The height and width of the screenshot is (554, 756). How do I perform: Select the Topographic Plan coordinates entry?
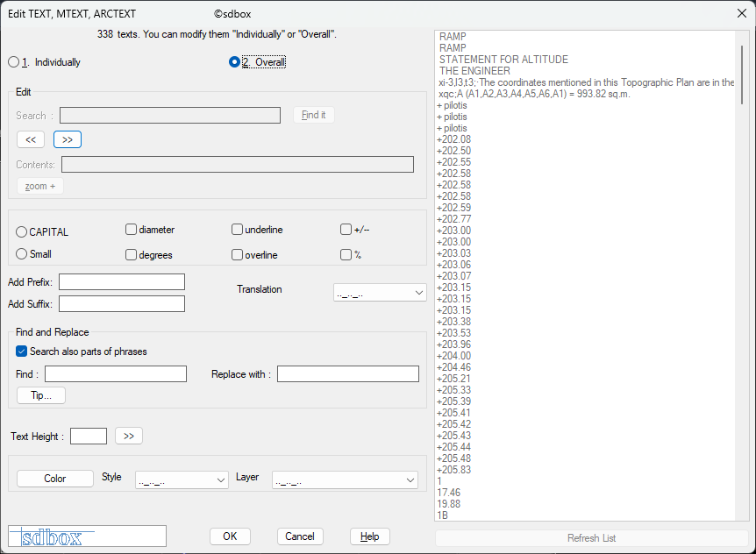pos(586,82)
